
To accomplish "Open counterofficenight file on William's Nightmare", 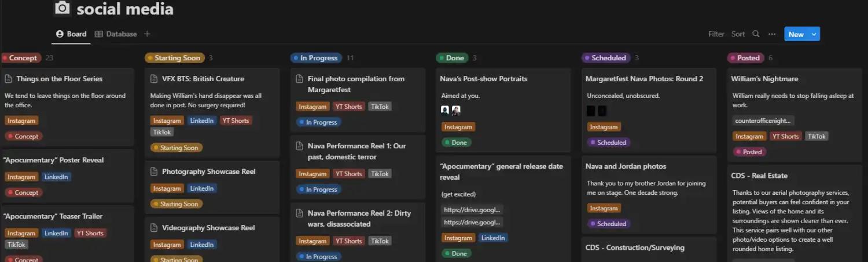I will (763, 121).
